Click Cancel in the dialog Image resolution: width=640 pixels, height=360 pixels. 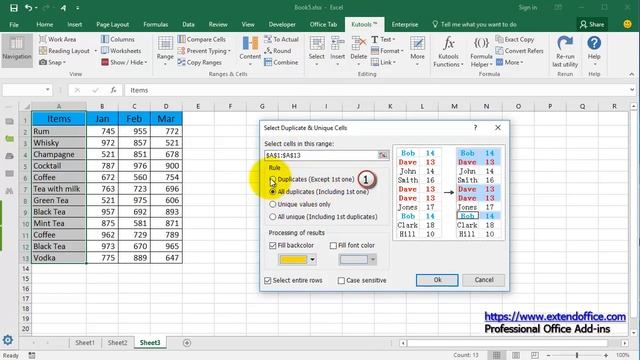pyautogui.click(x=484, y=280)
